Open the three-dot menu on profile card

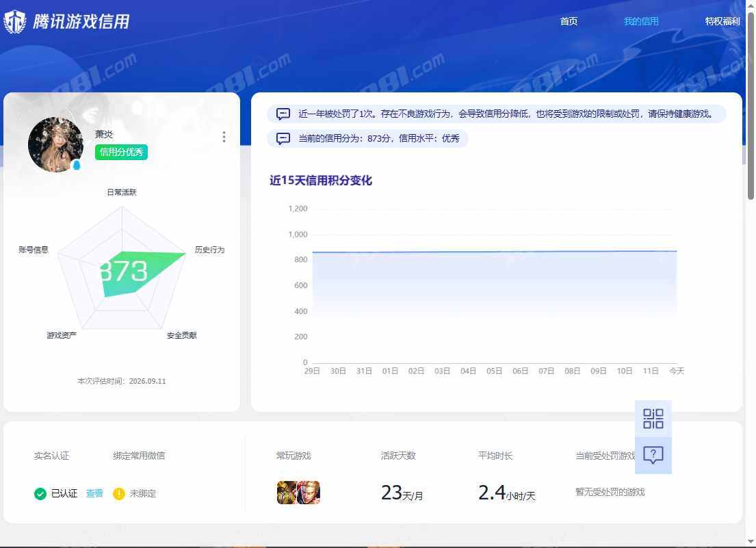tap(224, 137)
